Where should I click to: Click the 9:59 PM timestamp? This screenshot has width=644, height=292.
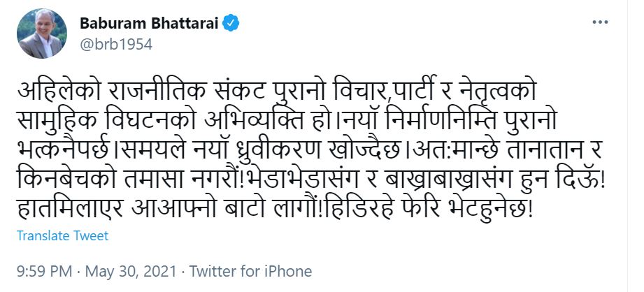(43, 271)
